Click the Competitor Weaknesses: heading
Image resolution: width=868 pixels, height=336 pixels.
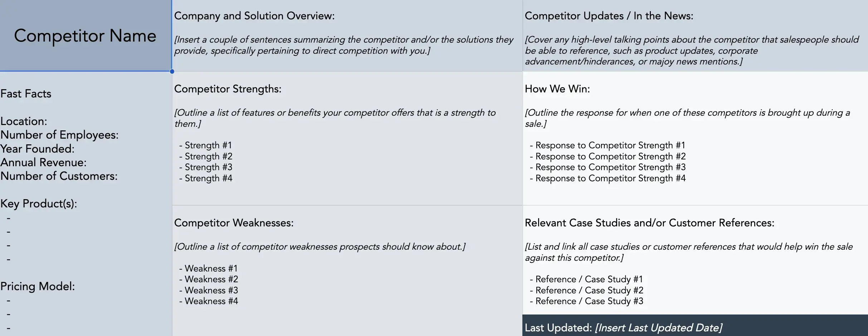tap(234, 223)
